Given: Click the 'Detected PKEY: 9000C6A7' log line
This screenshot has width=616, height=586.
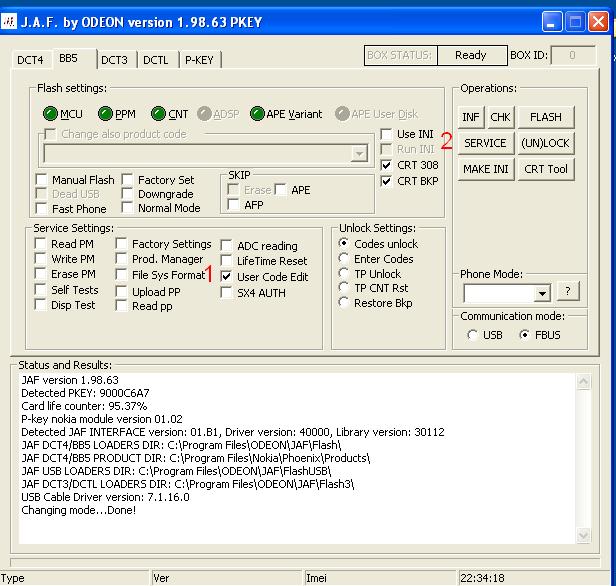Looking at the screenshot, I should pos(85,393).
